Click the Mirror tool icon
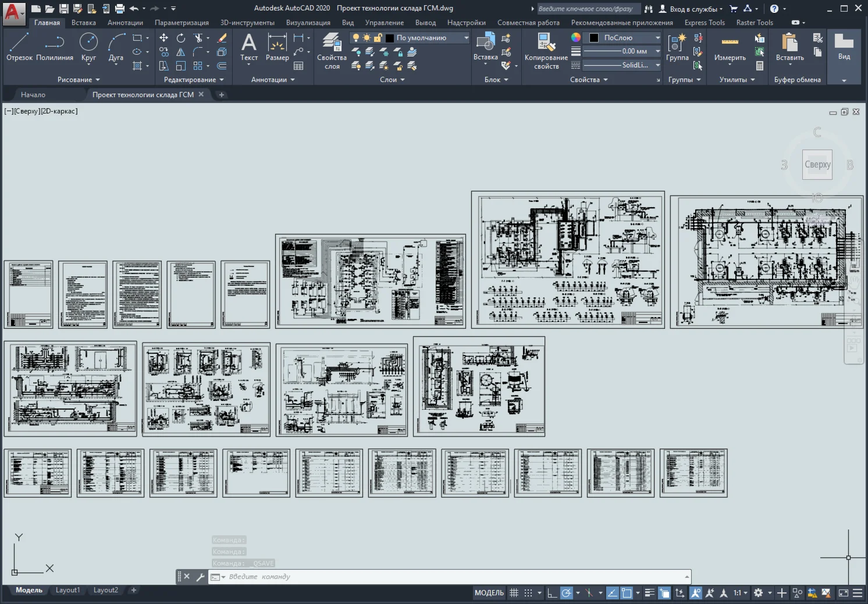The image size is (868, 604). pyautogui.click(x=181, y=52)
